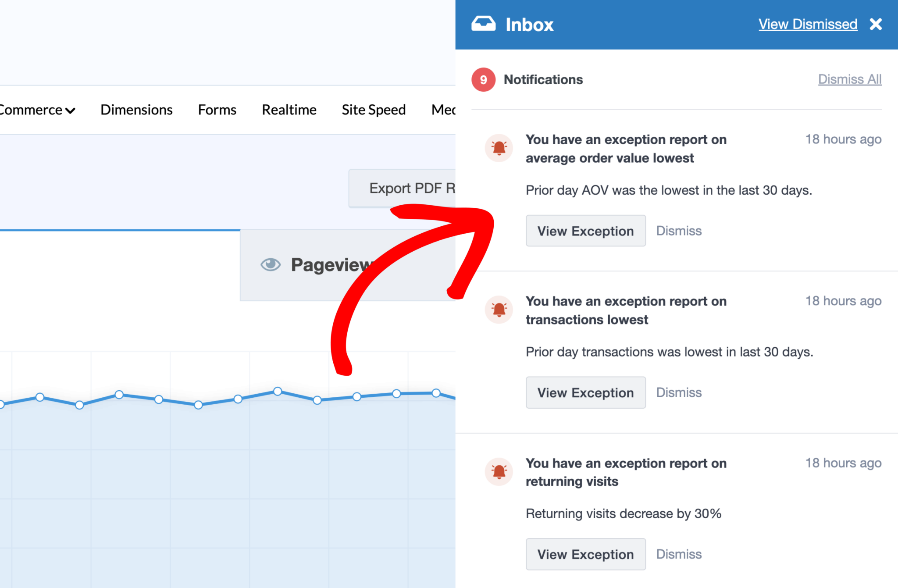Toggle the Pageviews eye icon

[x=270, y=264]
